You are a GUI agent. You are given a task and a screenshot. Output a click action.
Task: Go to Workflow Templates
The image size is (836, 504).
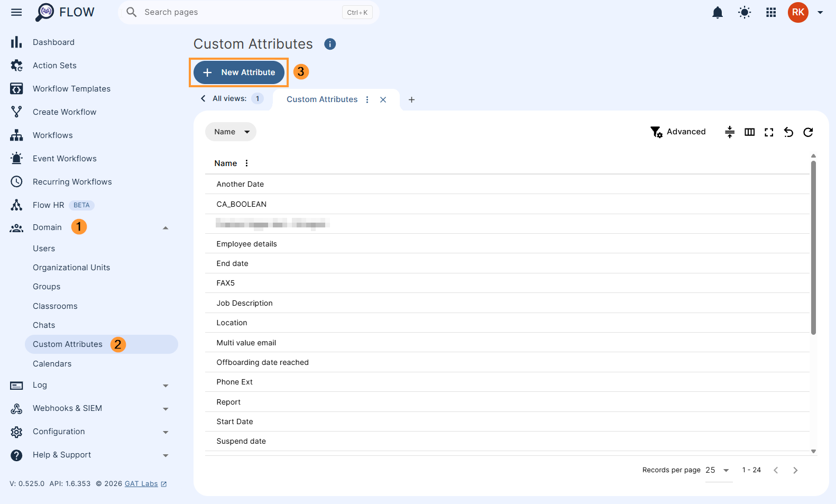click(x=71, y=89)
